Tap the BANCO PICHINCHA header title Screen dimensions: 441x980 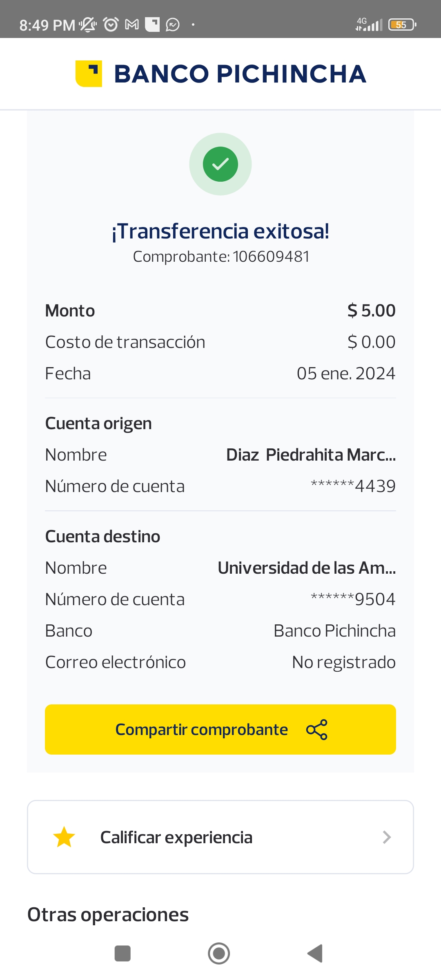pos(240,74)
